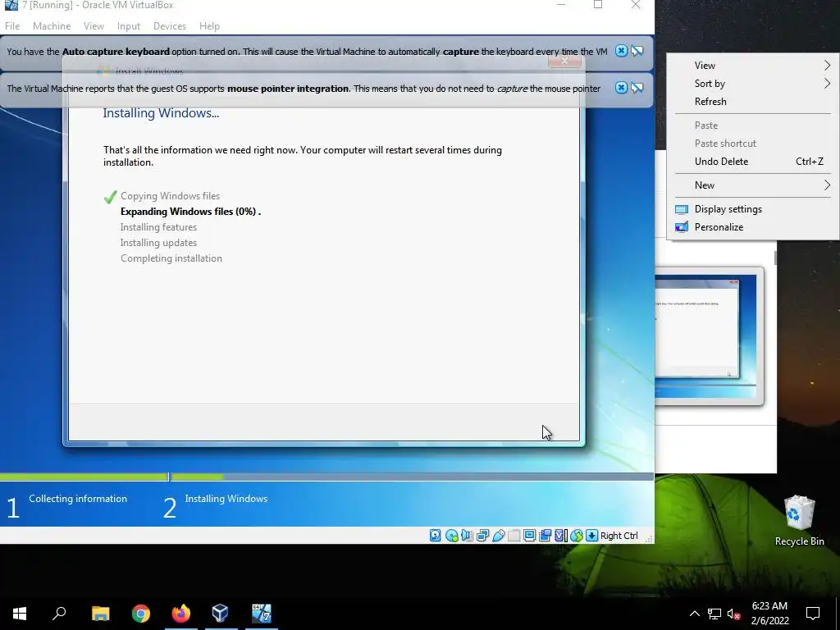
Task: Open Display settings from context menu
Action: [x=753, y=209]
